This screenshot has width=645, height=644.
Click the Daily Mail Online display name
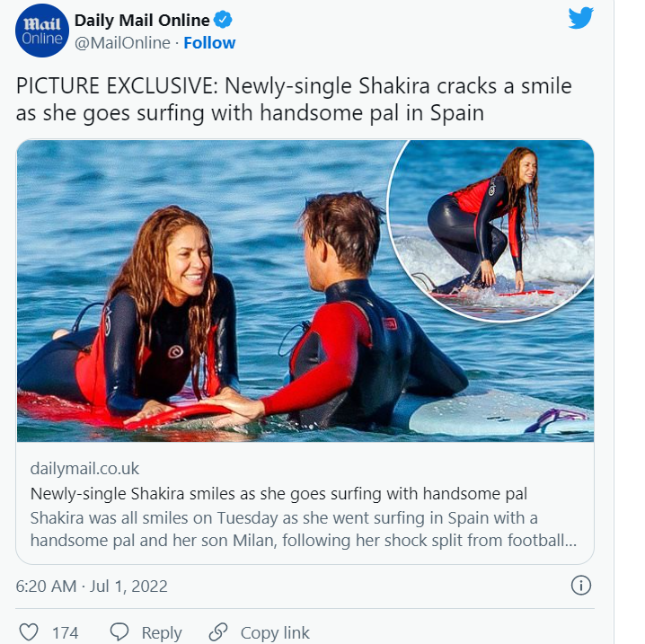(x=142, y=20)
